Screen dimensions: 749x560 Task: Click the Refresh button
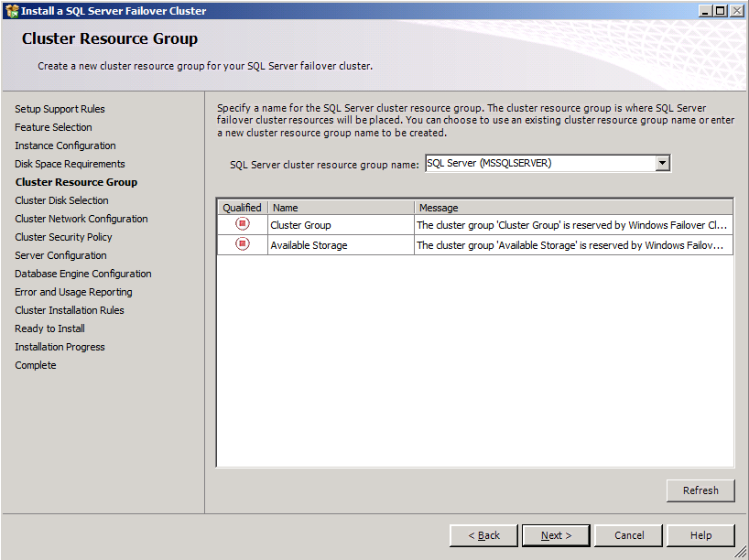700,490
